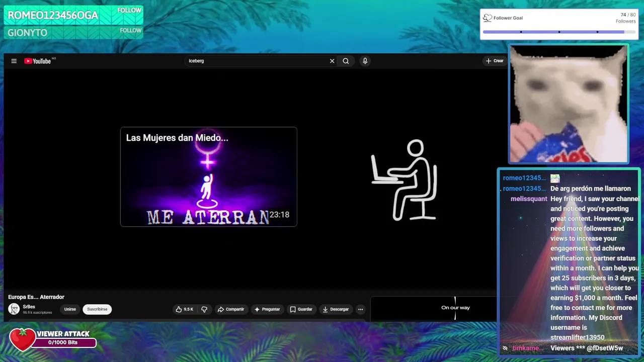Clear the iceberg search with the X
This screenshot has height=362, width=644.
332,61
